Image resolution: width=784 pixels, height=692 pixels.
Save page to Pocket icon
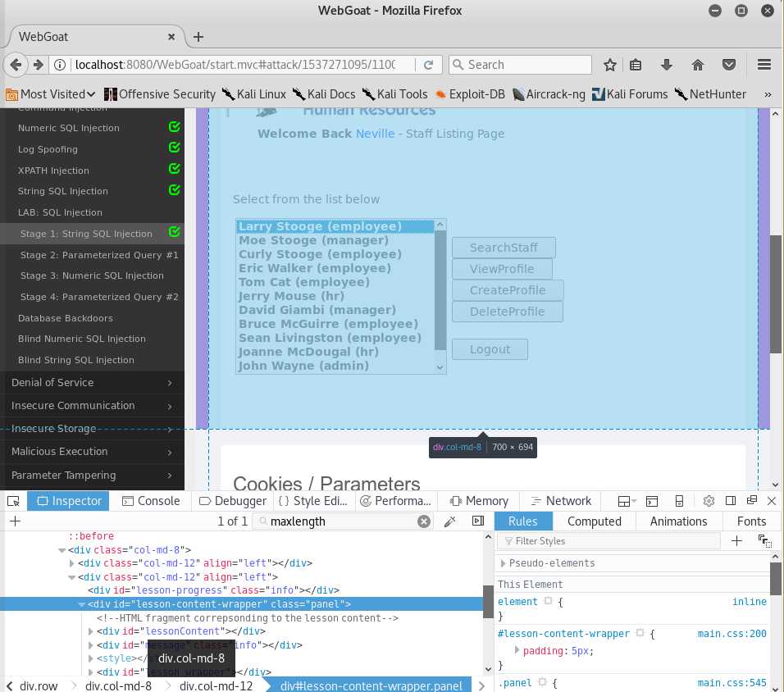(x=729, y=65)
